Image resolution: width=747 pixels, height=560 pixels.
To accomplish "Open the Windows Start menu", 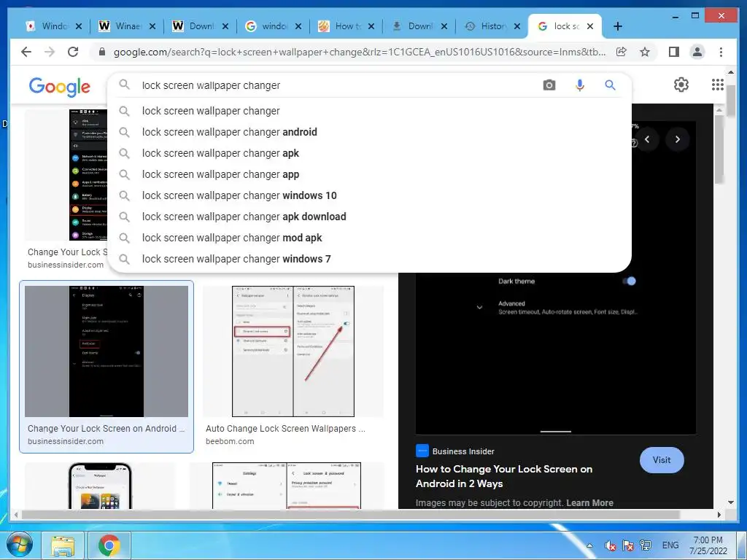I will click(x=19, y=545).
